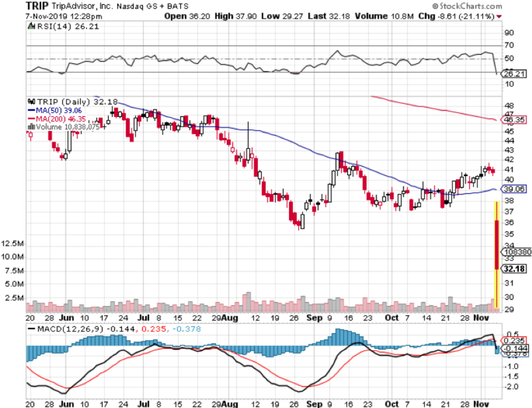Click the red line marker before MA(200)
Viewport: 532px width, 408px height.
[31, 119]
